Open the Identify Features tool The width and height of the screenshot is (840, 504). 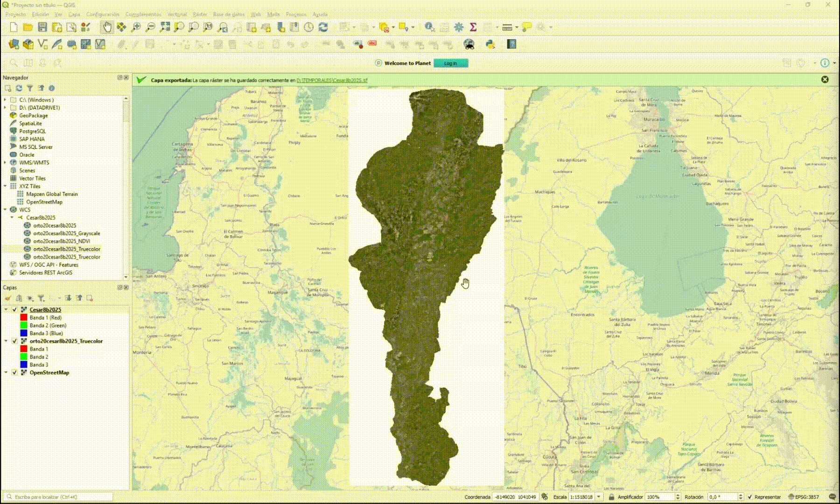tap(429, 27)
